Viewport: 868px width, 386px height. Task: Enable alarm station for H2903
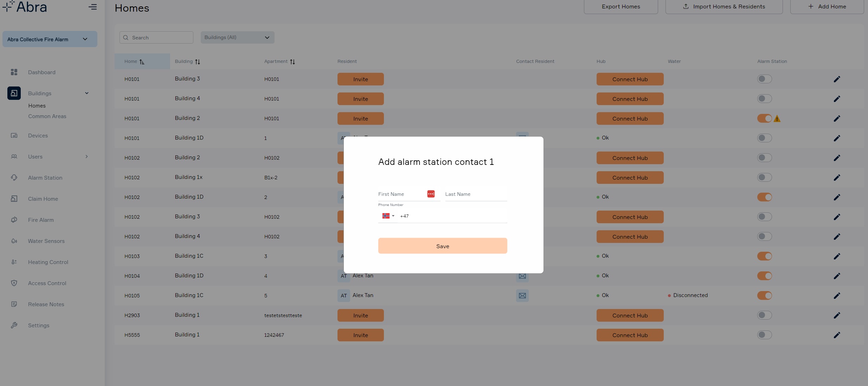pyautogui.click(x=764, y=315)
